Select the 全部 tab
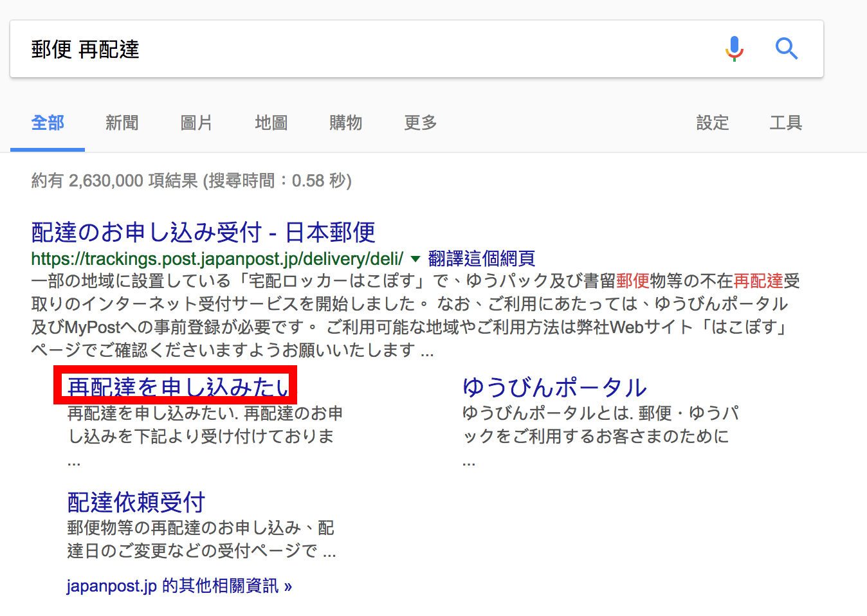The image size is (867, 616). click(x=48, y=123)
